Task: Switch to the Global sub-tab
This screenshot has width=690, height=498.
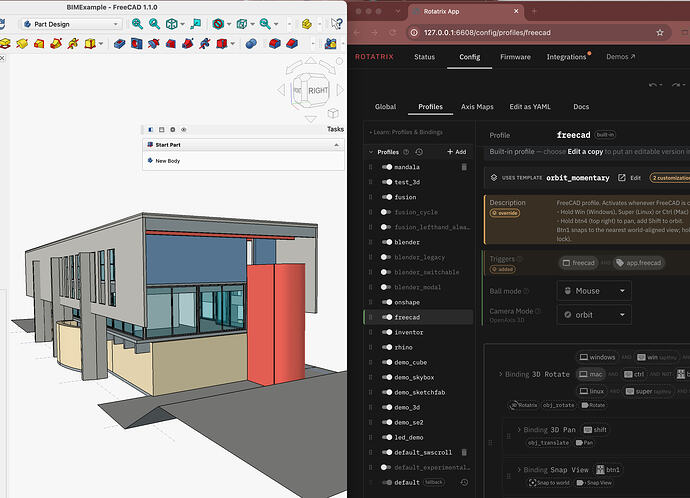Action: (x=385, y=106)
